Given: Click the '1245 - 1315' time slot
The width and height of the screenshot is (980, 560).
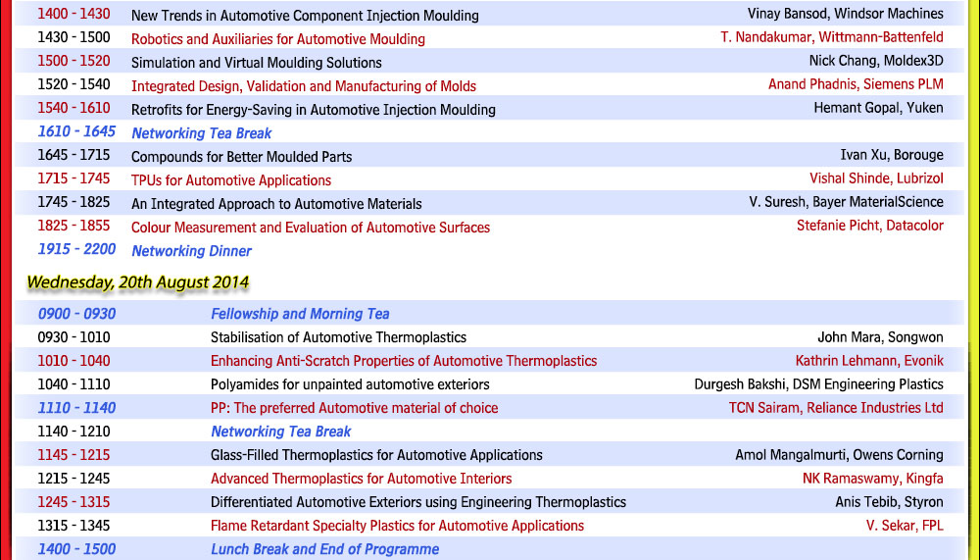Looking at the screenshot, I should click(x=73, y=502).
